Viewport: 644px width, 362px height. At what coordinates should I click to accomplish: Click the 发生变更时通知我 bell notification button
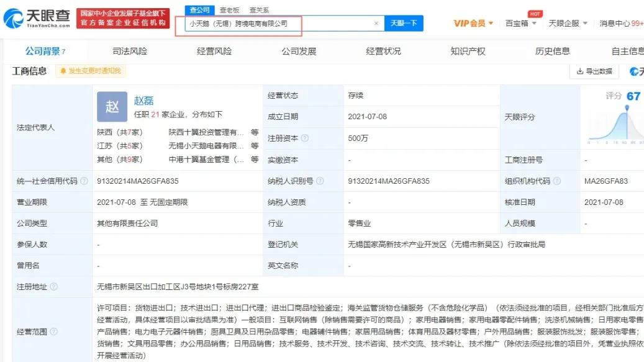[91, 71]
